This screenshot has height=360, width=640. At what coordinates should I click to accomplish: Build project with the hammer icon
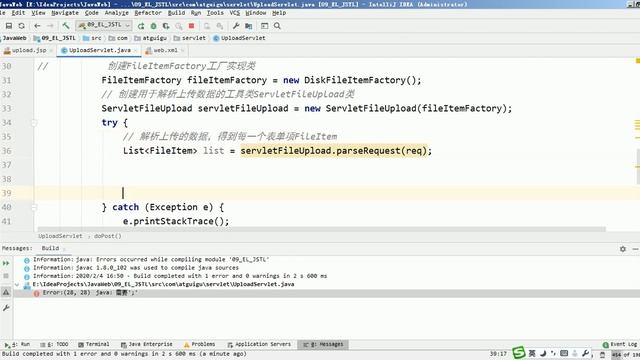coord(66,26)
